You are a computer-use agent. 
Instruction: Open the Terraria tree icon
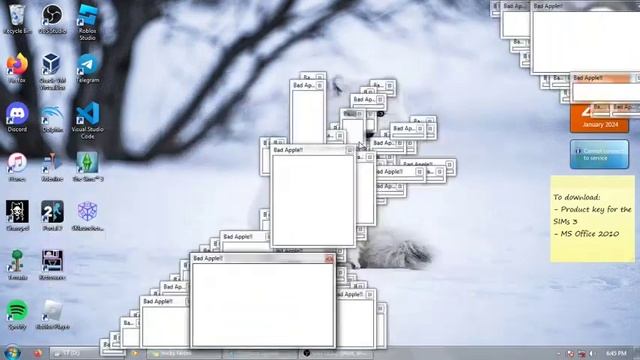pyautogui.click(x=17, y=264)
